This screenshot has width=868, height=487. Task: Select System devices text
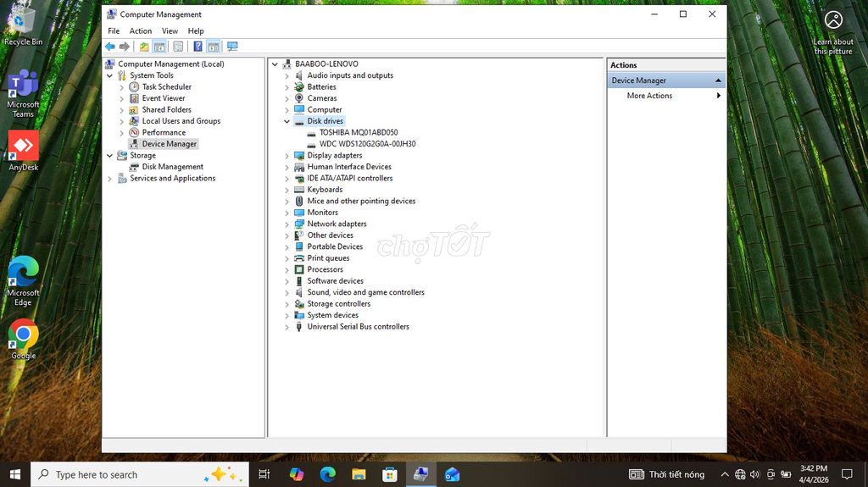click(332, 315)
